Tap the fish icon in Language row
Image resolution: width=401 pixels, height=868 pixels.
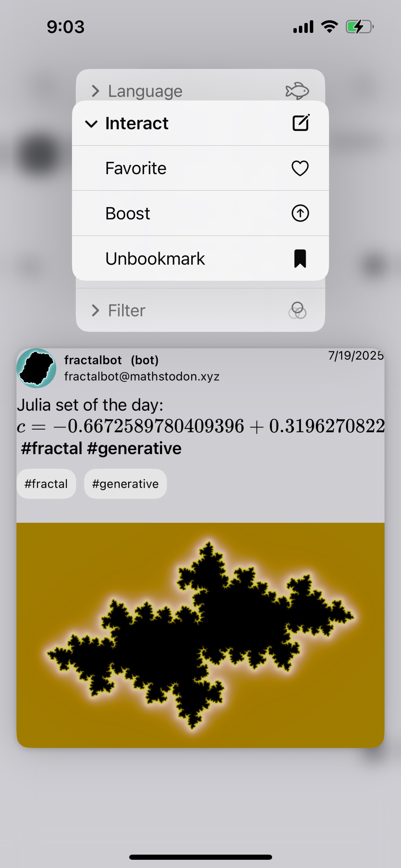297,91
